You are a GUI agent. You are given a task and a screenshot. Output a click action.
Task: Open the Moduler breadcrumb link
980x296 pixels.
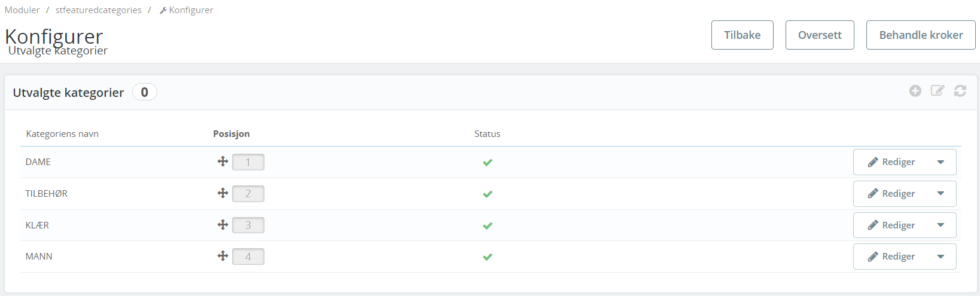coord(22,10)
